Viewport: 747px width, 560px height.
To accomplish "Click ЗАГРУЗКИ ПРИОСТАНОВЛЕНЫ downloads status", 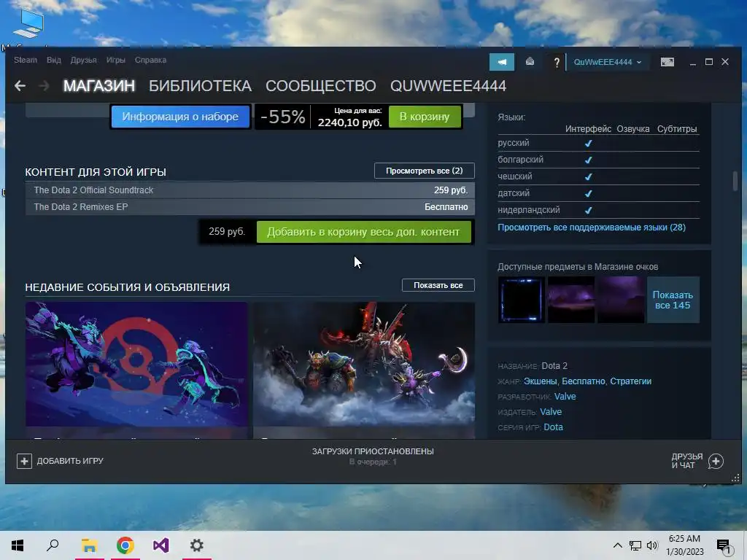I will pos(373,451).
